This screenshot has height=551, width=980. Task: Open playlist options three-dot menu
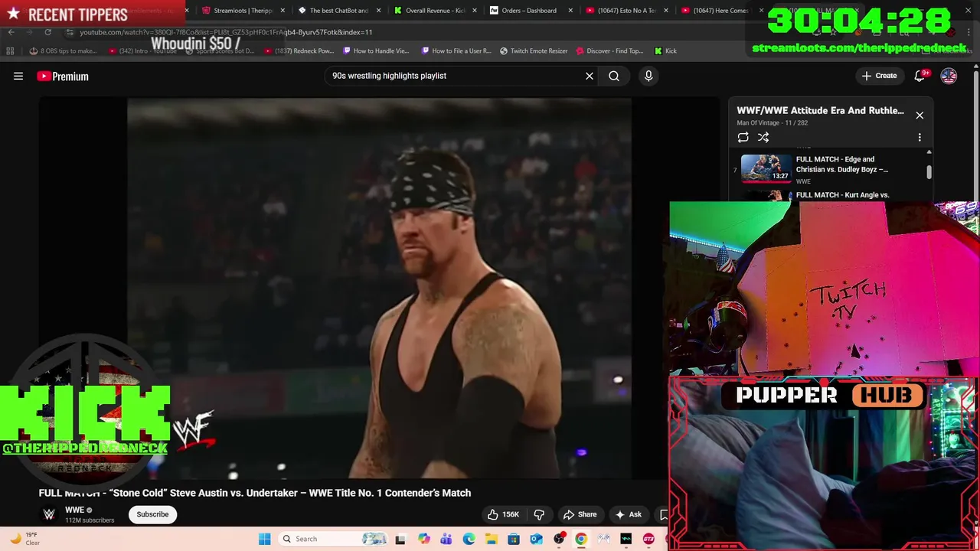point(920,137)
